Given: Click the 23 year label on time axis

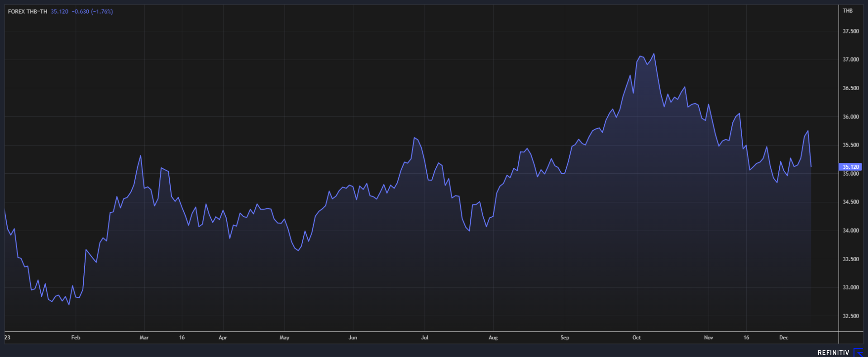Looking at the screenshot, I should click(7, 338).
